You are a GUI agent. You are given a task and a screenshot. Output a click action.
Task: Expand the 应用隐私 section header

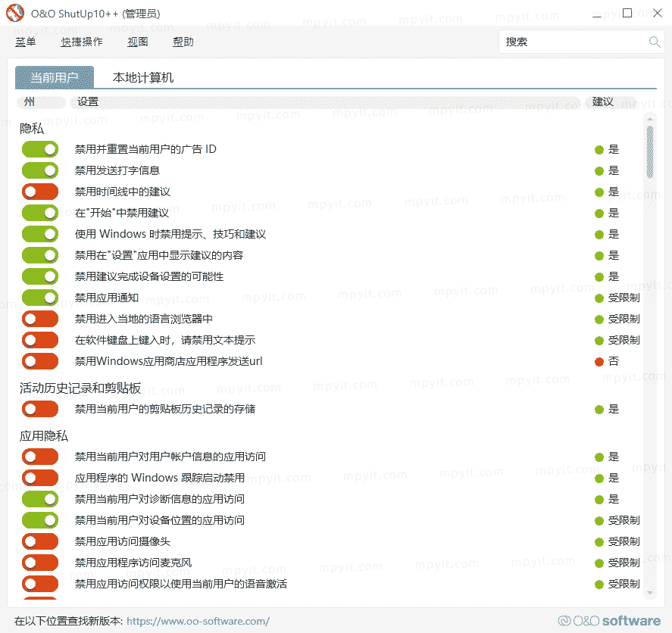(x=44, y=435)
